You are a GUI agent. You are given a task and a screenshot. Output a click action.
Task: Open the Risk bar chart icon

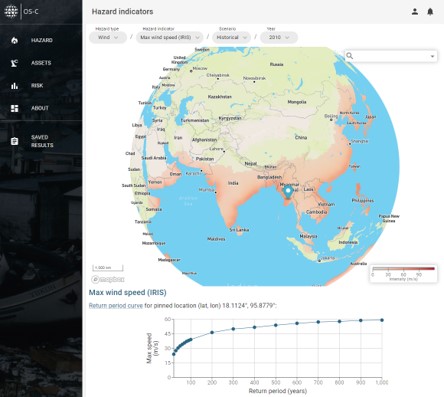(14, 86)
